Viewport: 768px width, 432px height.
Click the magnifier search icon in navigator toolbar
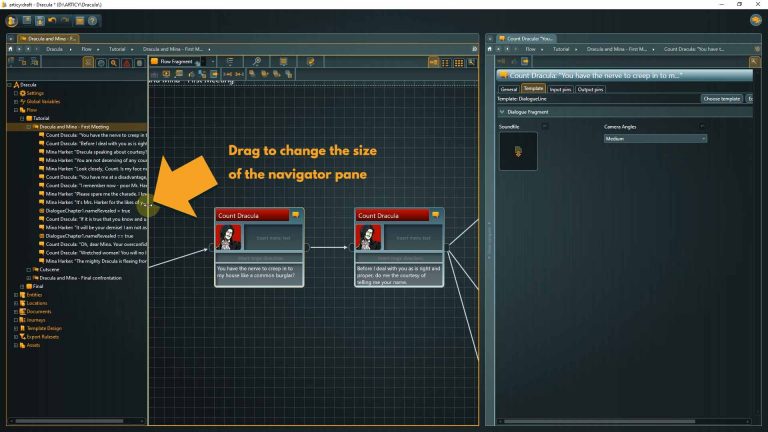[x=114, y=63]
